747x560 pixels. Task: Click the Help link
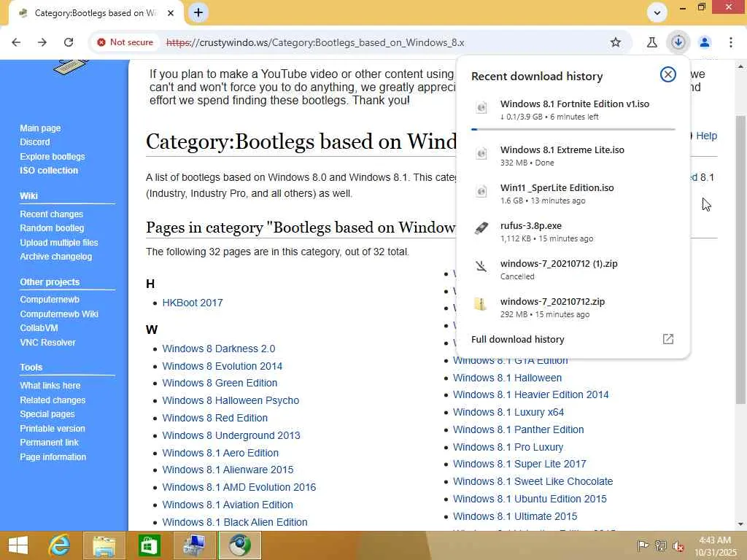(706, 136)
